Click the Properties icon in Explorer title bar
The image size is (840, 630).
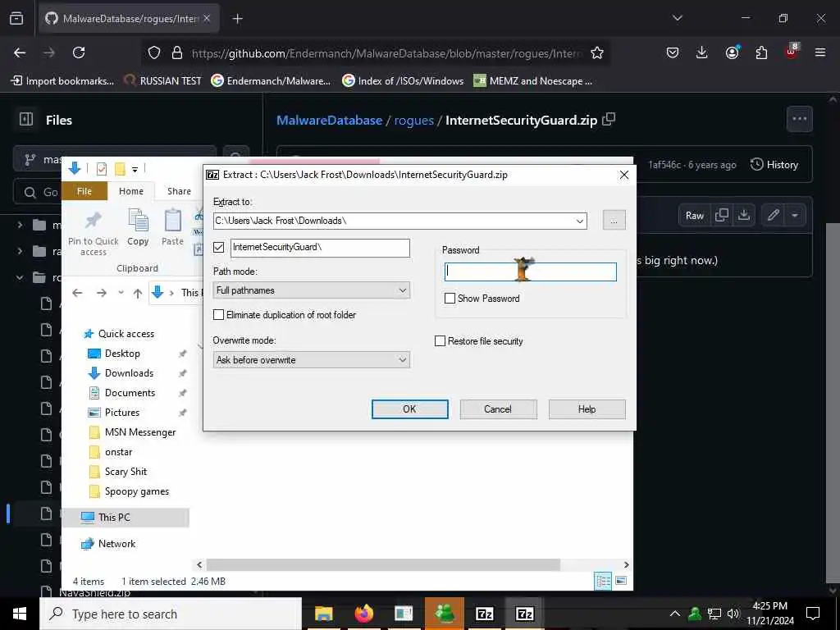coord(101,169)
